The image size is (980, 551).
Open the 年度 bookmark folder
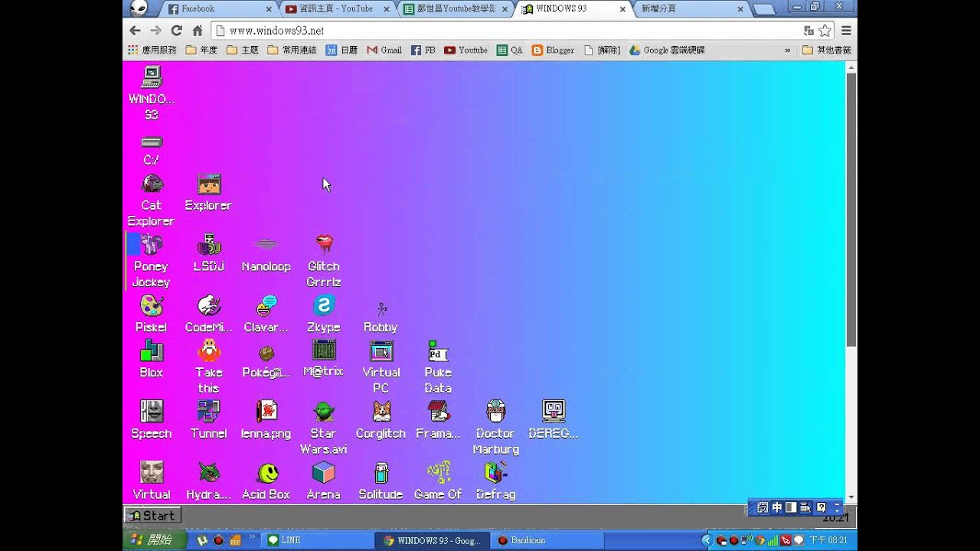201,50
